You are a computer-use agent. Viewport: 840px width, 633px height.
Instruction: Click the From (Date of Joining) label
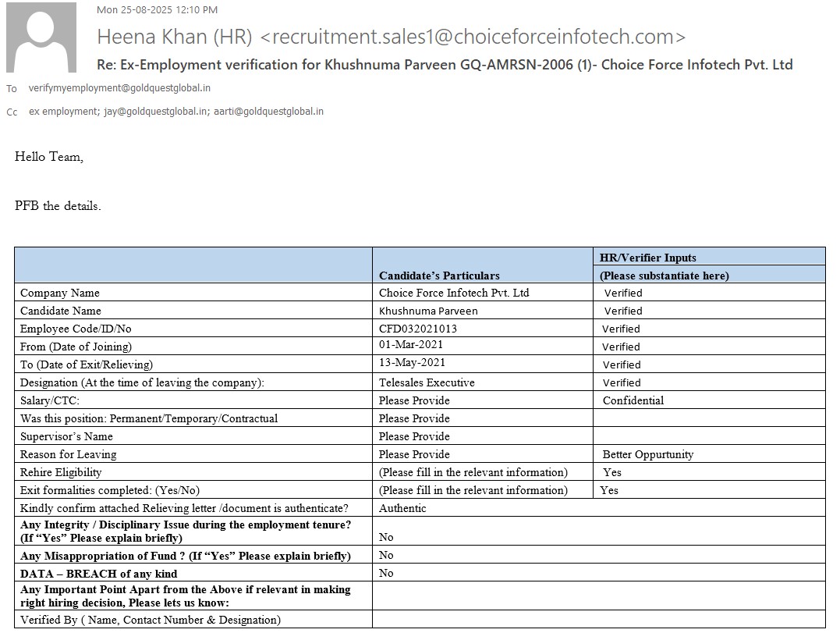click(x=76, y=347)
